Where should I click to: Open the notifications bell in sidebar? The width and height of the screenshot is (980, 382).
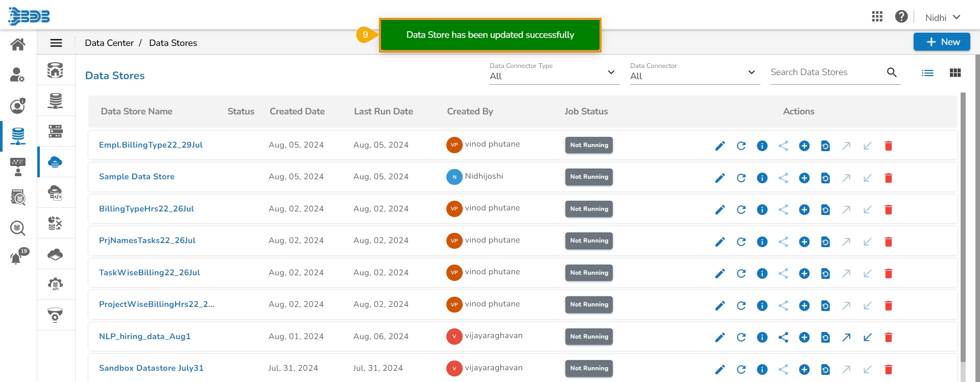pos(17,258)
